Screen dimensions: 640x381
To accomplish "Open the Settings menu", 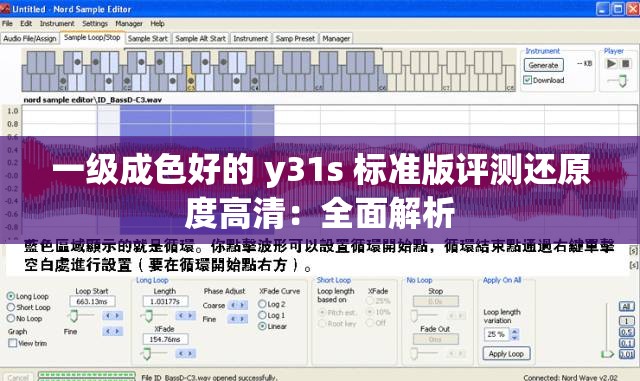I will click(x=95, y=24).
